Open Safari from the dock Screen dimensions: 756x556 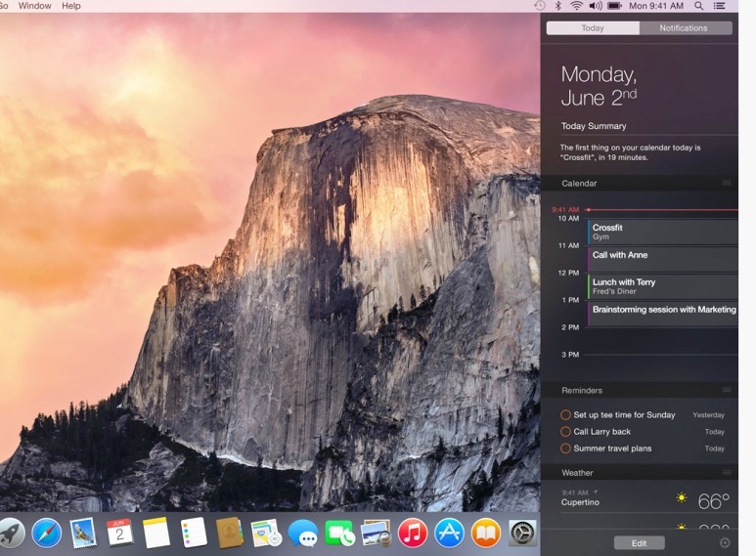46,533
